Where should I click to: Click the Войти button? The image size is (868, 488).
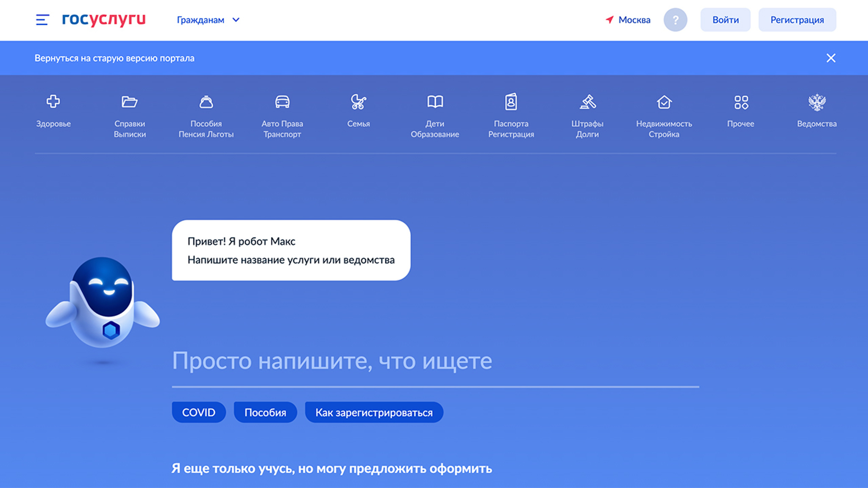(725, 20)
